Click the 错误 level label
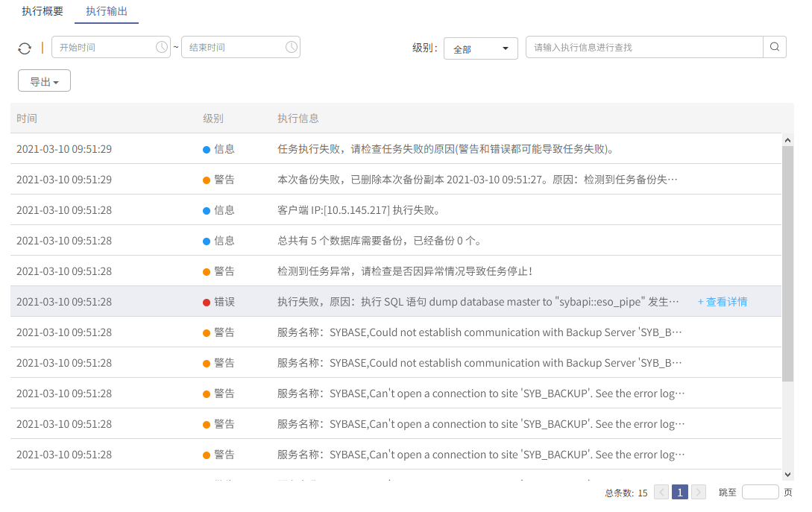This screenshot has width=812, height=512. pos(224,302)
